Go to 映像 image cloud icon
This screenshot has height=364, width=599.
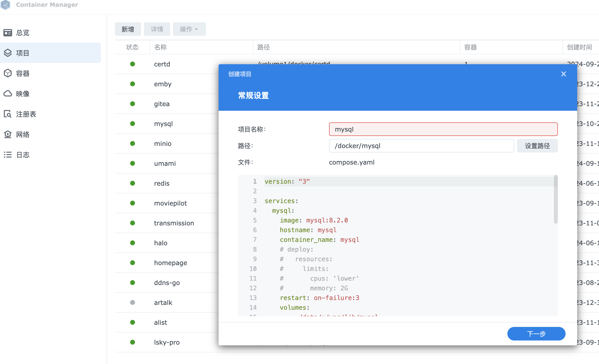pos(8,94)
